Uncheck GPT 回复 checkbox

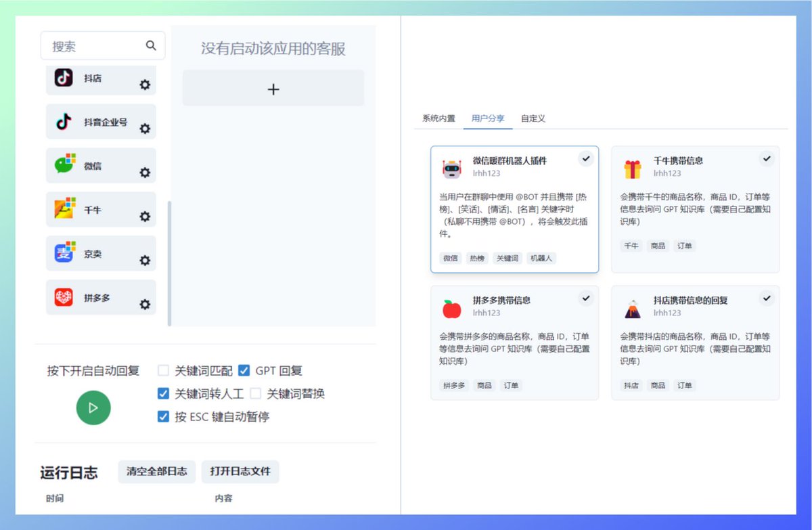244,371
